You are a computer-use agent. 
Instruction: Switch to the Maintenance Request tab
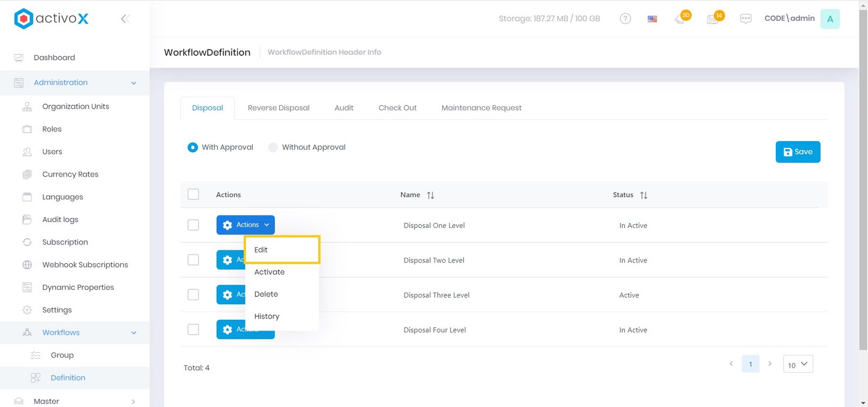click(482, 108)
